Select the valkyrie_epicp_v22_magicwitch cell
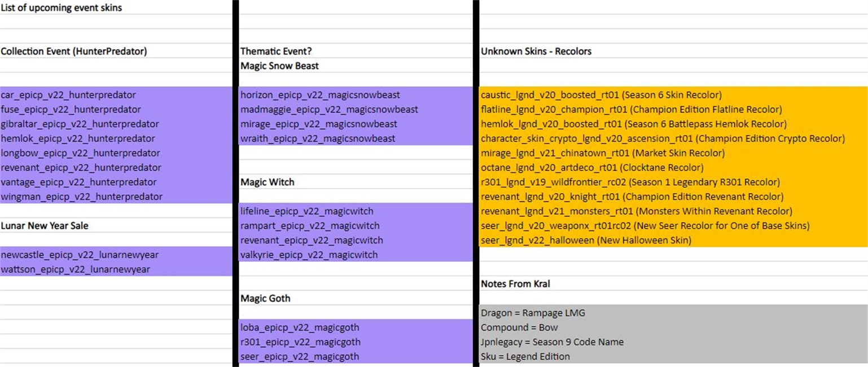 pos(309,255)
